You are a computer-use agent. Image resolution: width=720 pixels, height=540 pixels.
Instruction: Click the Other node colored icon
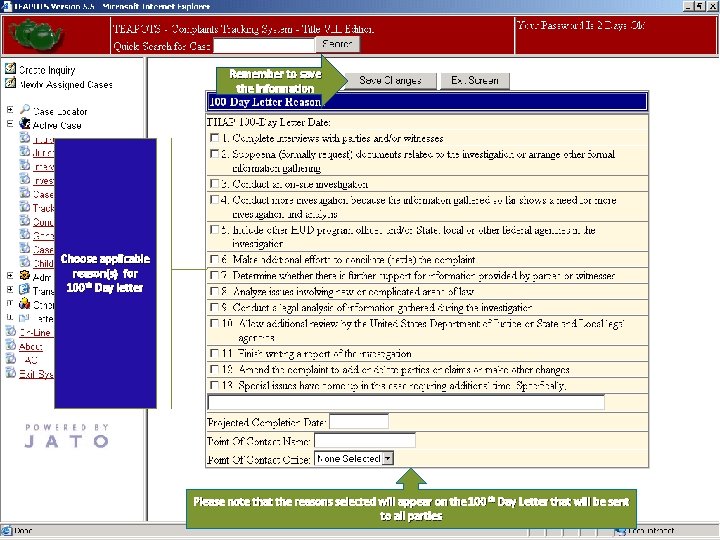tap(25, 304)
